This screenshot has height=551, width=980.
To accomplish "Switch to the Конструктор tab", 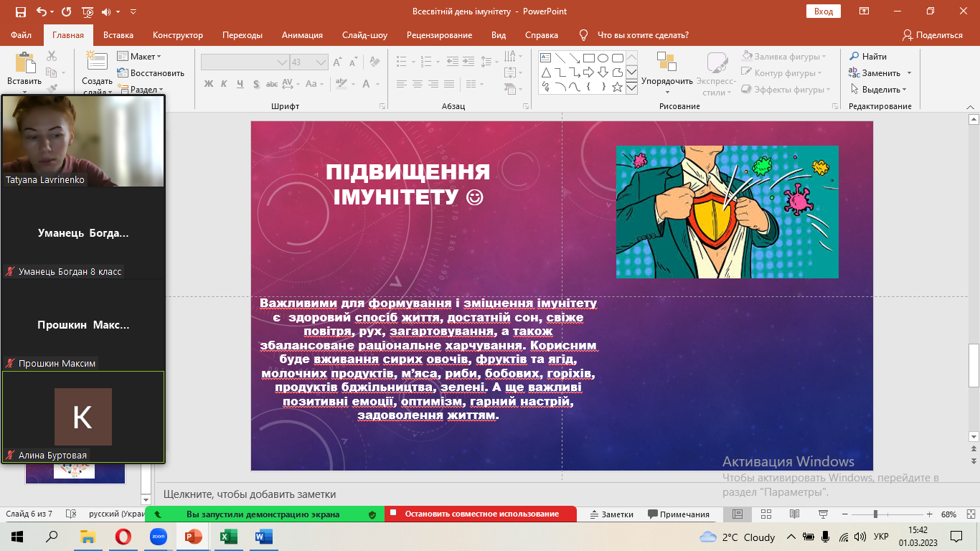I will (x=178, y=35).
